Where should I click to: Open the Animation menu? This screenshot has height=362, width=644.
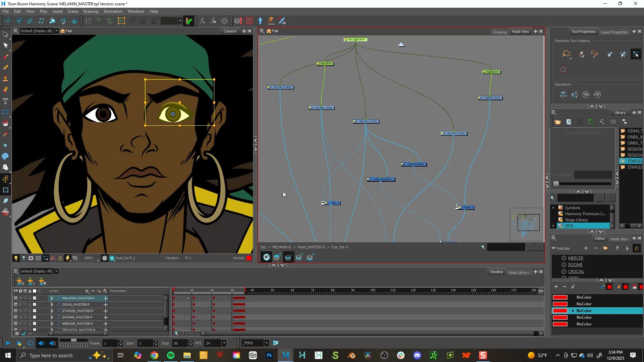113,11
